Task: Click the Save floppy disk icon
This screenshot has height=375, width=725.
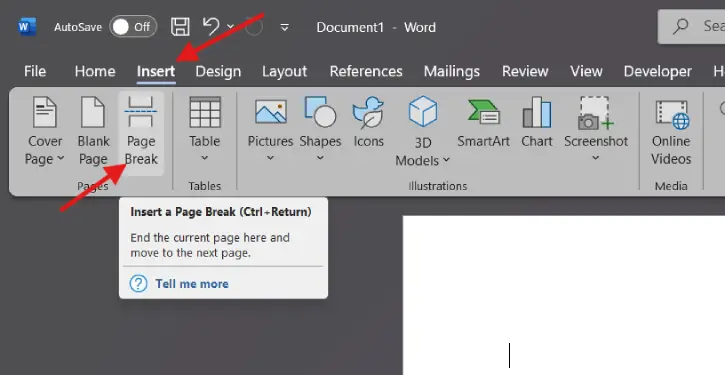Action: [x=180, y=27]
